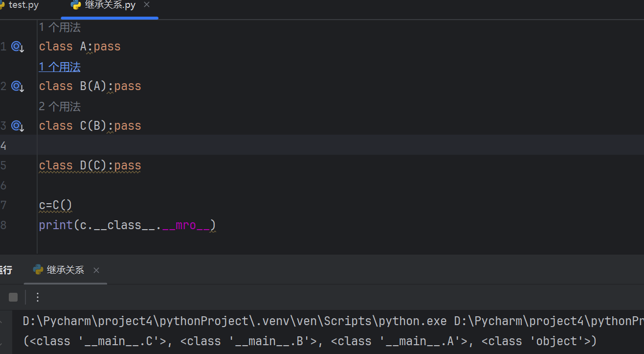Click the 运行 tool window label

[x=6, y=270]
